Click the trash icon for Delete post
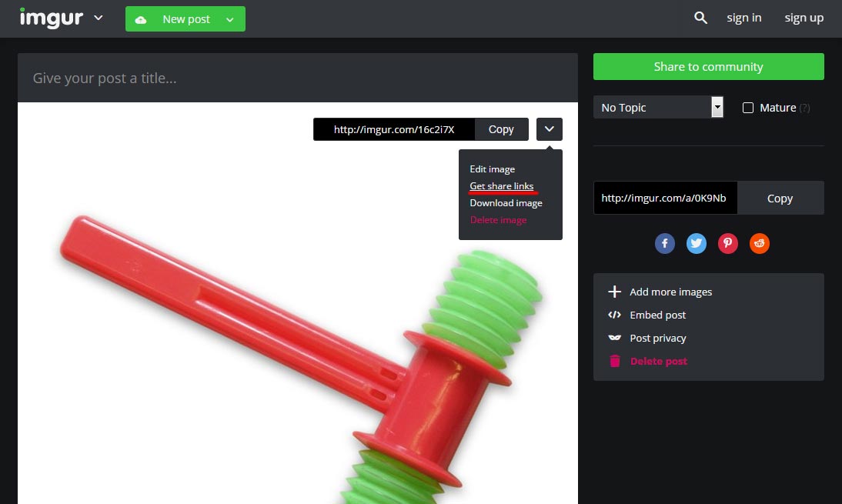This screenshot has width=842, height=504. 614,361
